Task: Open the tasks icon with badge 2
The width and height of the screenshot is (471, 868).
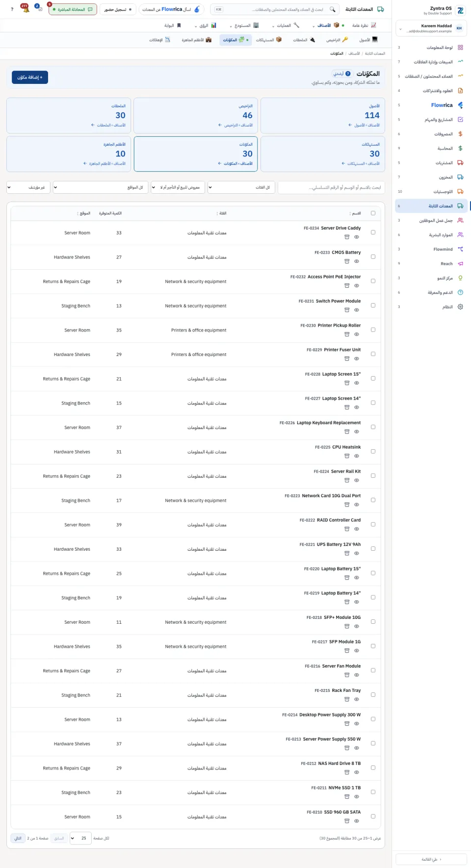Action: (x=39, y=9)
